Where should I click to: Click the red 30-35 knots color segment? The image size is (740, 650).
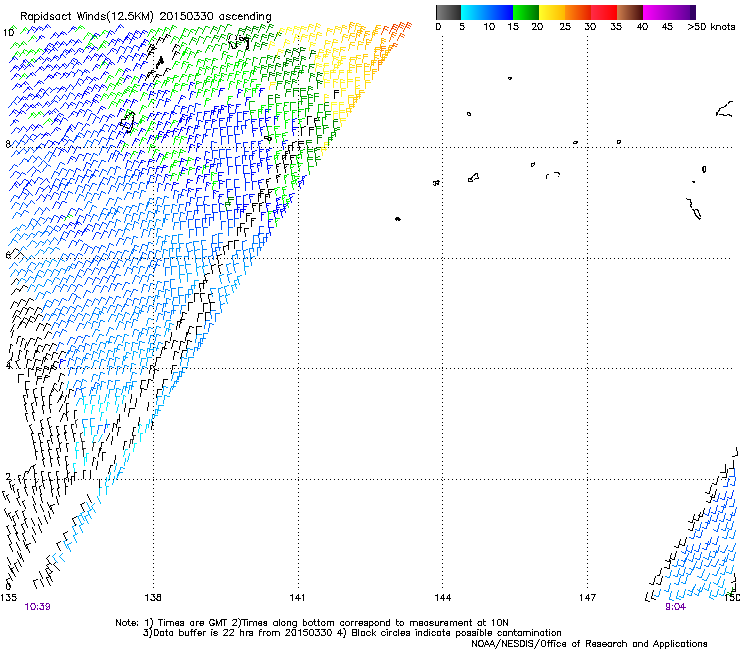click(604, 12)
